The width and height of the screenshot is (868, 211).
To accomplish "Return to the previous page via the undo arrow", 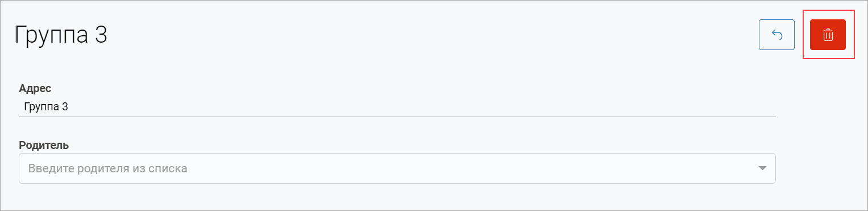I will [x=776, y=35].
